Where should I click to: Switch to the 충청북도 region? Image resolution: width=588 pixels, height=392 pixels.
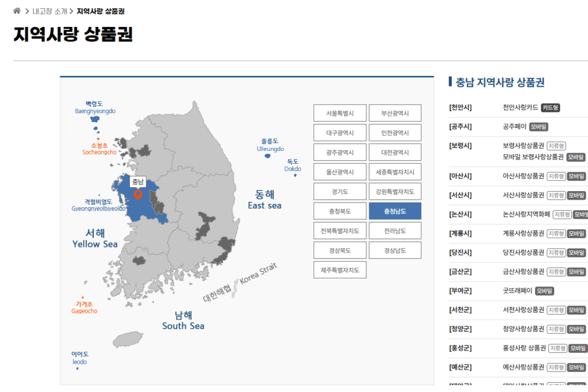pos(340,211)
